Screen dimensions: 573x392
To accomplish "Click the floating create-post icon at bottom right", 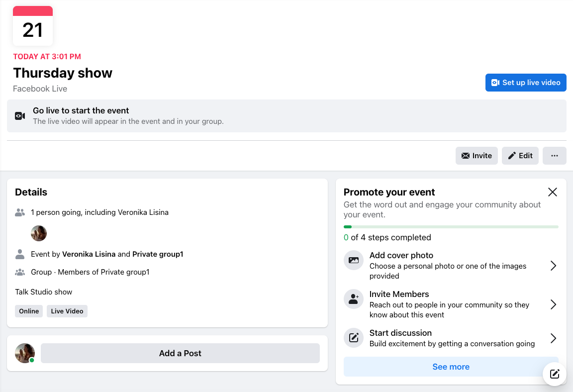I will click(555, 374).
